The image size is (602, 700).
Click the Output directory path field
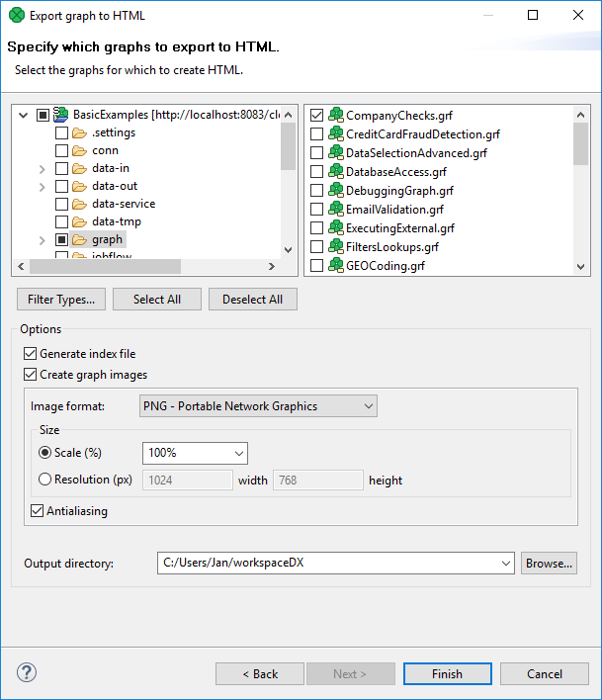click(330, 564)
